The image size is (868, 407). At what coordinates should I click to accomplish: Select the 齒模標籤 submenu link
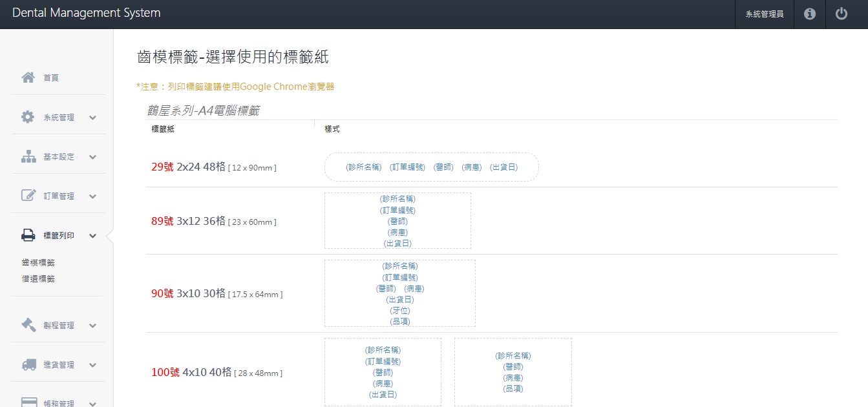(38, 263)
